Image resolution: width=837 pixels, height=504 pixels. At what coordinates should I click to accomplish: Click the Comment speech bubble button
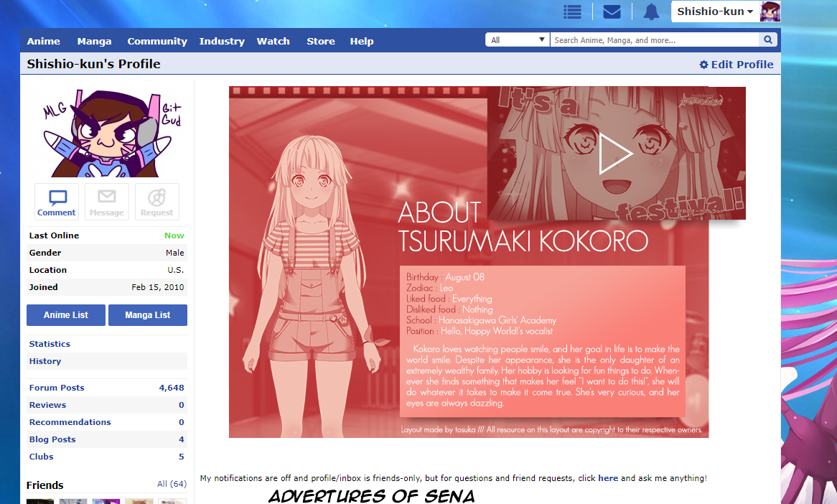click(57, 202)
